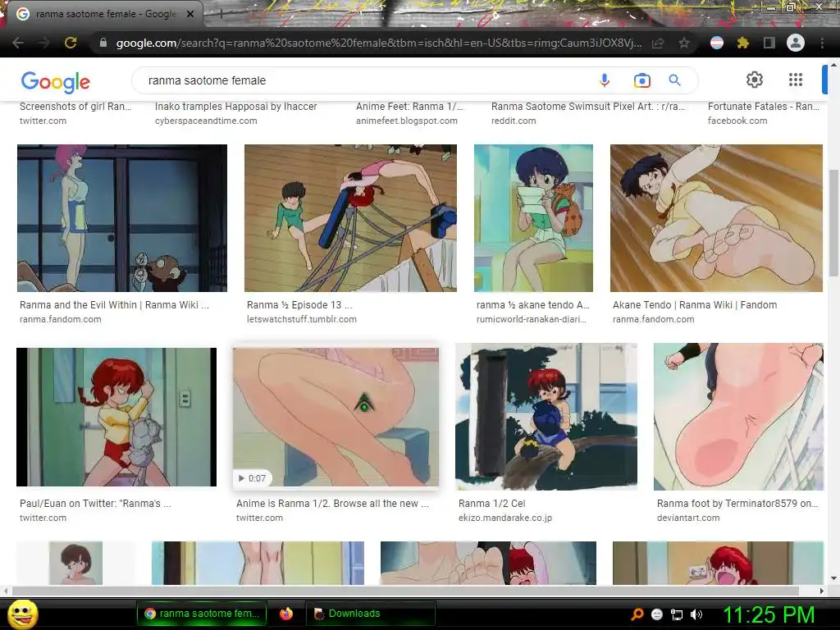Click Ranma foot by Terminator8579 link
Screen dimensions: 840x630
point(737,504)
